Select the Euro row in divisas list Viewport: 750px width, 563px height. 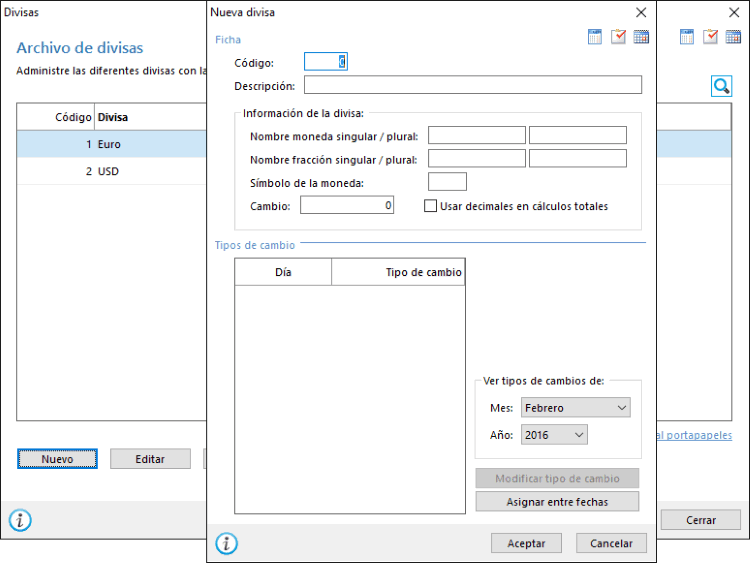click(110, 144)
